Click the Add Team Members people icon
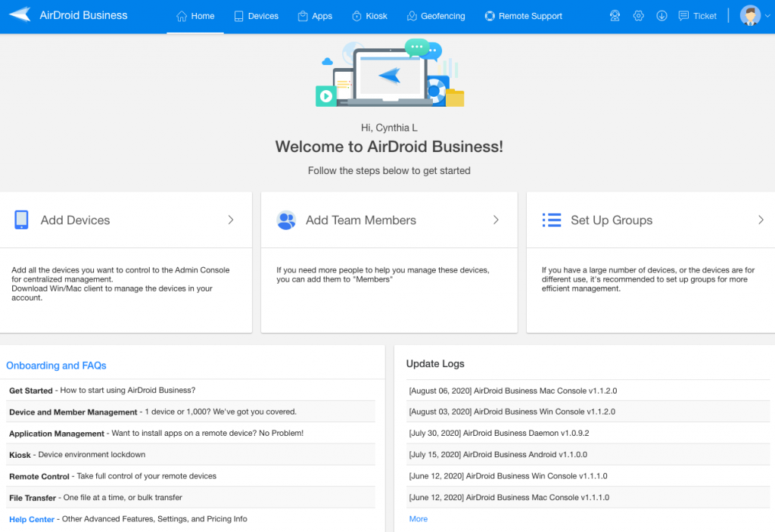 click(286, 220)
